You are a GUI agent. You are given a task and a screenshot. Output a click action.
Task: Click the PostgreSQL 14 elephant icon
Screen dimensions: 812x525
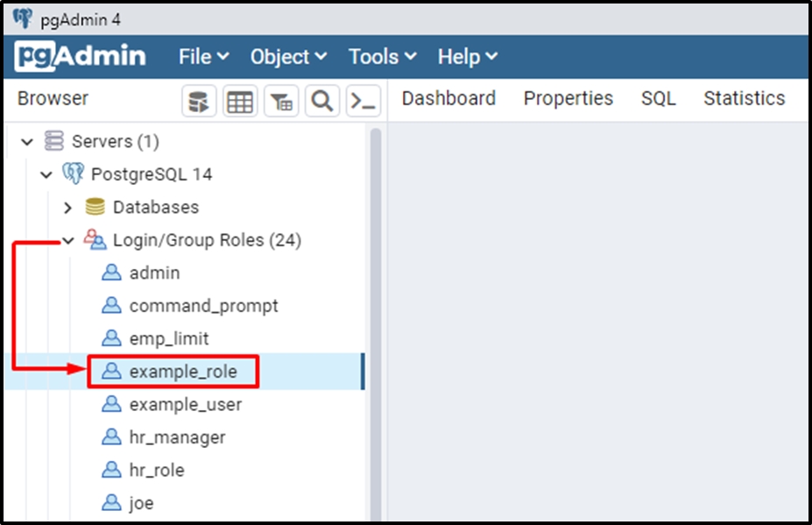point(74,174)
